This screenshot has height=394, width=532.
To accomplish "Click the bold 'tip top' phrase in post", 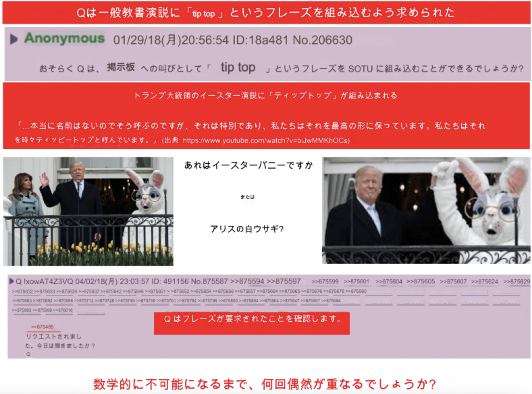I will coord(238,67).
